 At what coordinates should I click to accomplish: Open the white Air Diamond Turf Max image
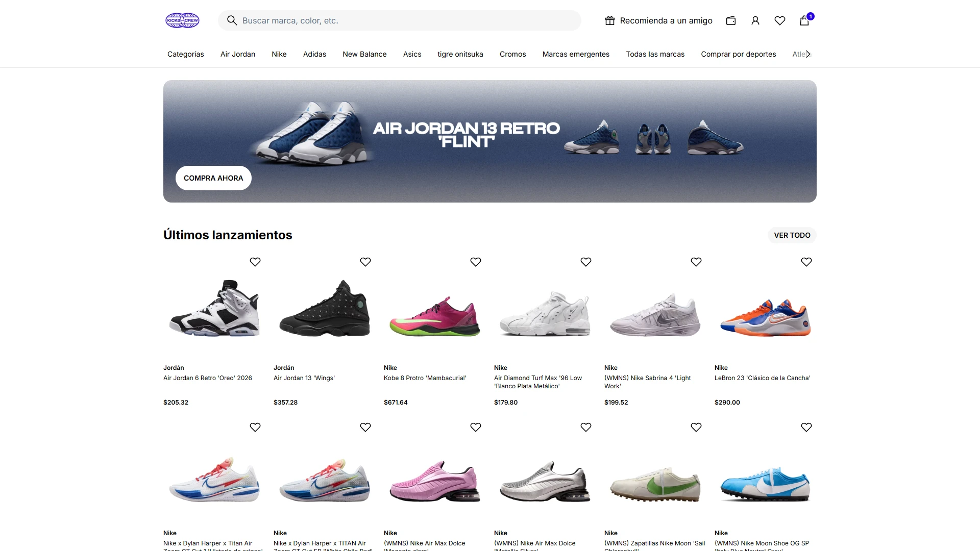tap(545, 314)
